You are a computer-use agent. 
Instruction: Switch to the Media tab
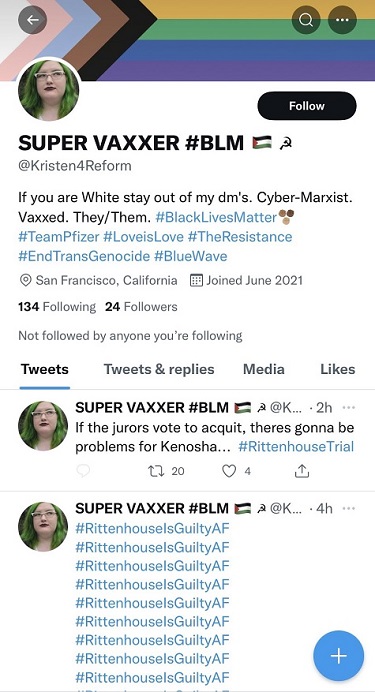pyautogui.click(x=263, y=369)
